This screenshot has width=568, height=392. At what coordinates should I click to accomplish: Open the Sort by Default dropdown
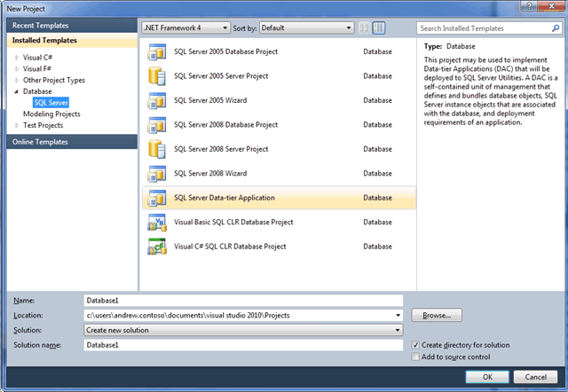[306, 27]
